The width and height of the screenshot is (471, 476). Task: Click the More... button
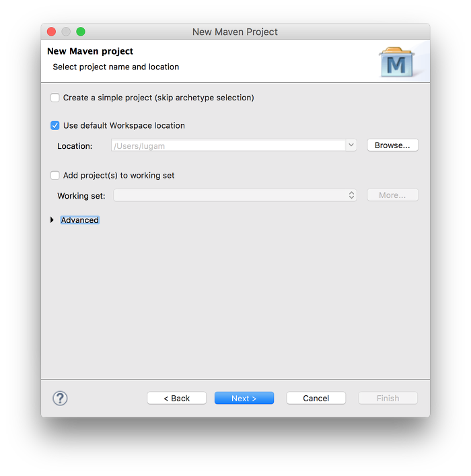coord(392,195)
